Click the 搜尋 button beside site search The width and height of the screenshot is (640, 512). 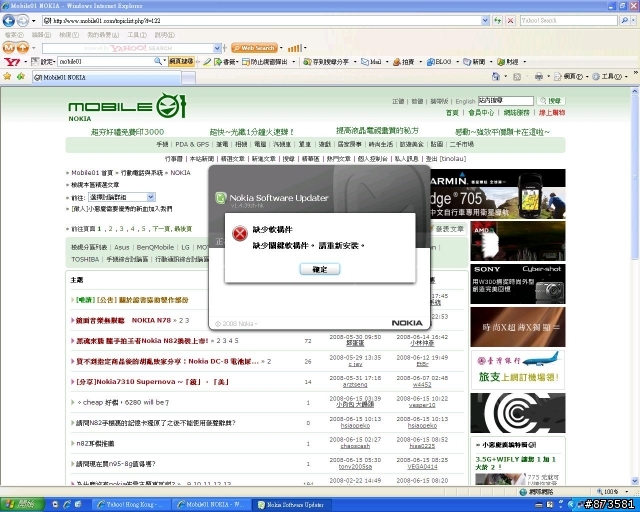click(x=550, y=100)
